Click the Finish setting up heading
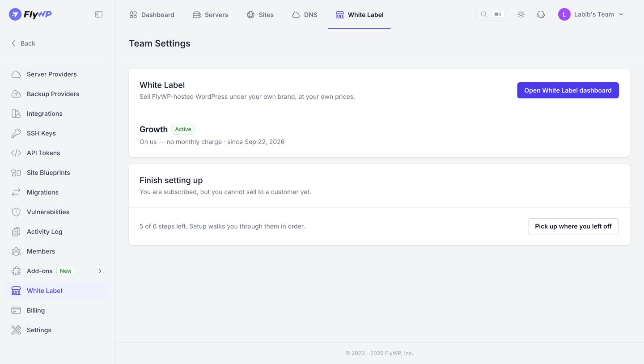 click(171, 180)
